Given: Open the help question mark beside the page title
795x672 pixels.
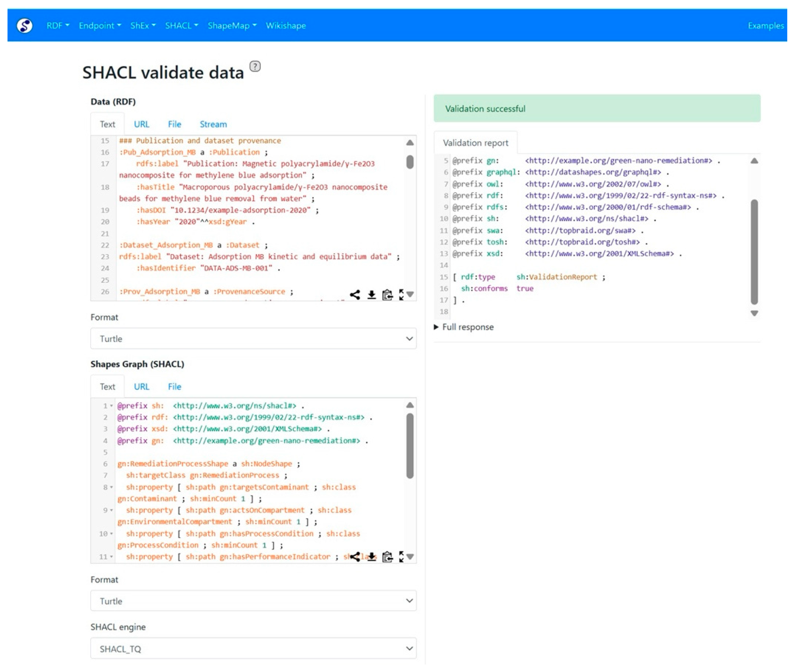Looking at the screenshot, I should pyautogui.click(x=255, y=66).
